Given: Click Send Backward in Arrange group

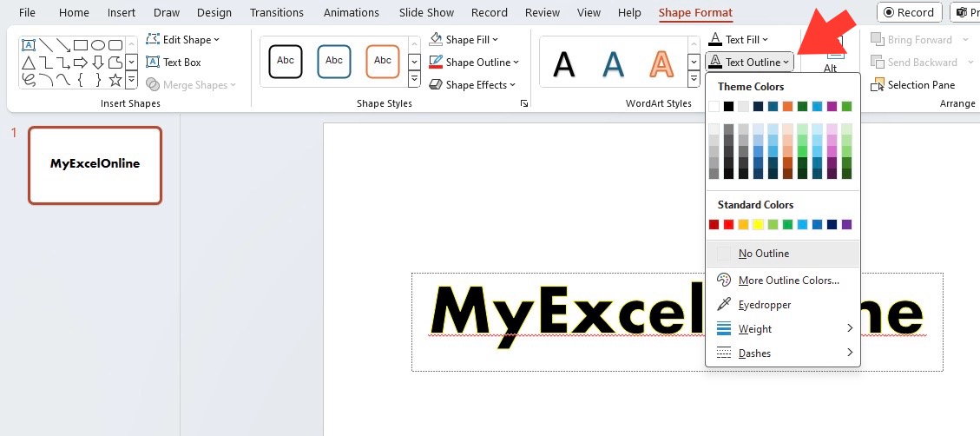Looking at the screenshot, I should pos(920,62).
